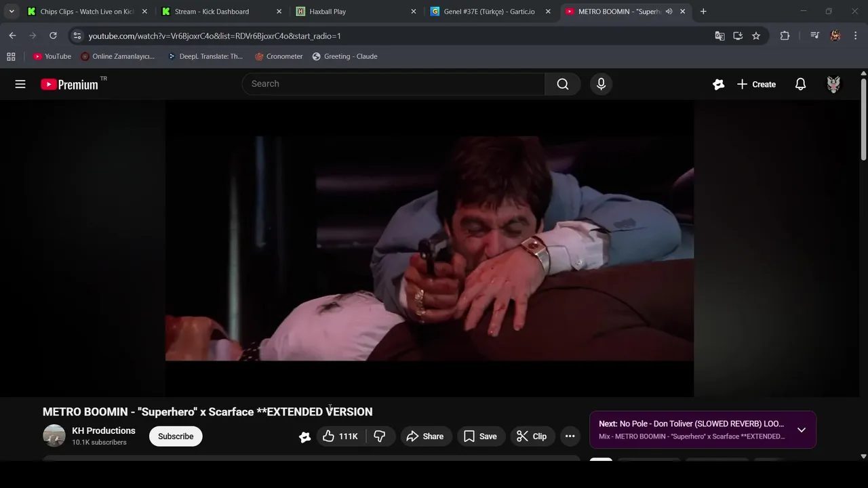The image size is (868, 488).
Task: Go forward in browser
Action: coord(33,36)
